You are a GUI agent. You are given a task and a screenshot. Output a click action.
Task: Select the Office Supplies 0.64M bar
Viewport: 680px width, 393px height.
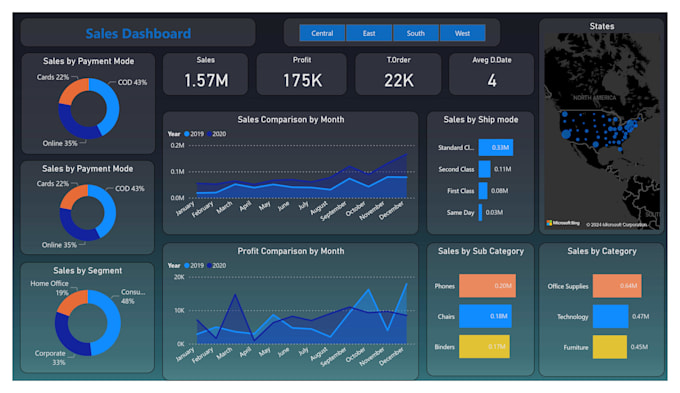[617, 286]
